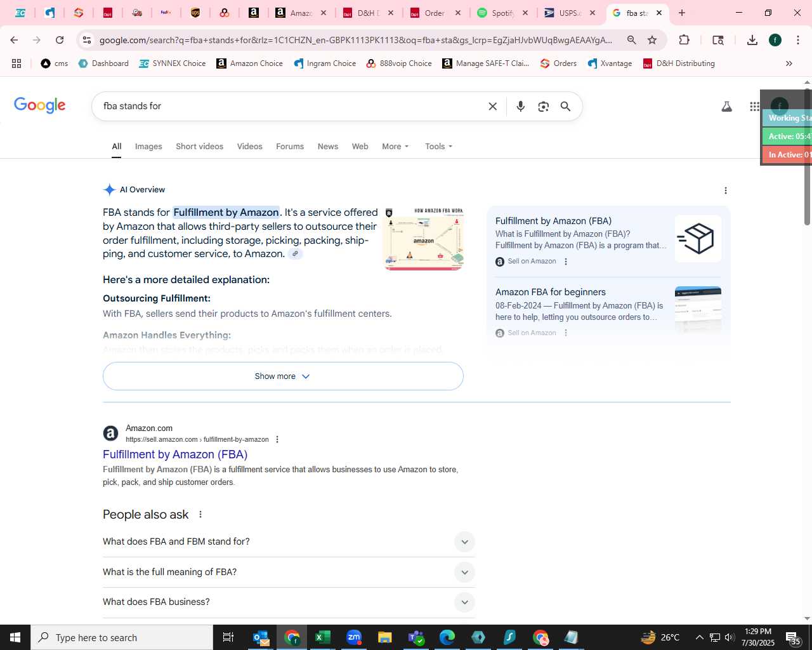Screen dimensions: 812x650
Task: Open the three-dot menu for the Amazon.com result
Action: [277, 439]
